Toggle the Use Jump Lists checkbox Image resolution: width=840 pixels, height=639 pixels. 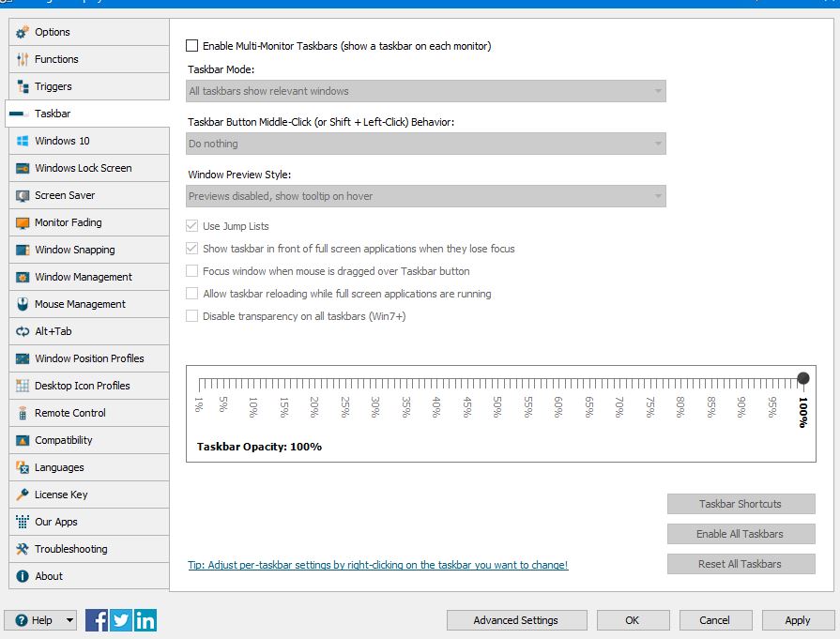[192, 226]
